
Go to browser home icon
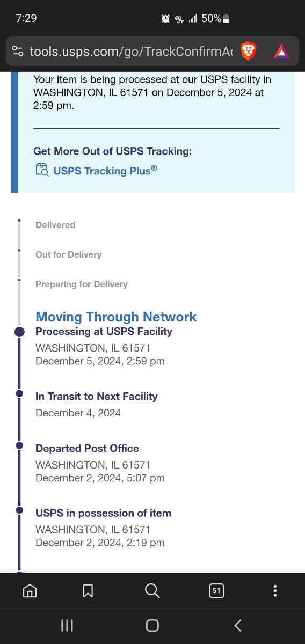pyautogui.click(x=30, y=591)
